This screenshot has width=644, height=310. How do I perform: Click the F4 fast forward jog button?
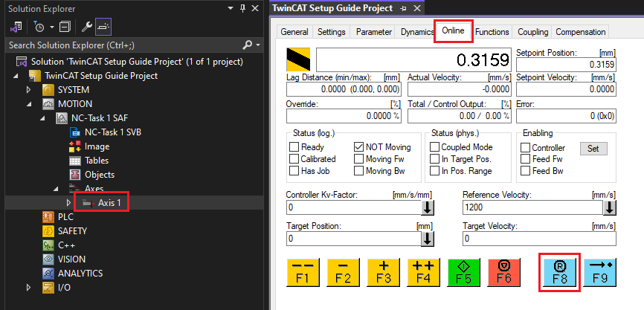[423, 272]
